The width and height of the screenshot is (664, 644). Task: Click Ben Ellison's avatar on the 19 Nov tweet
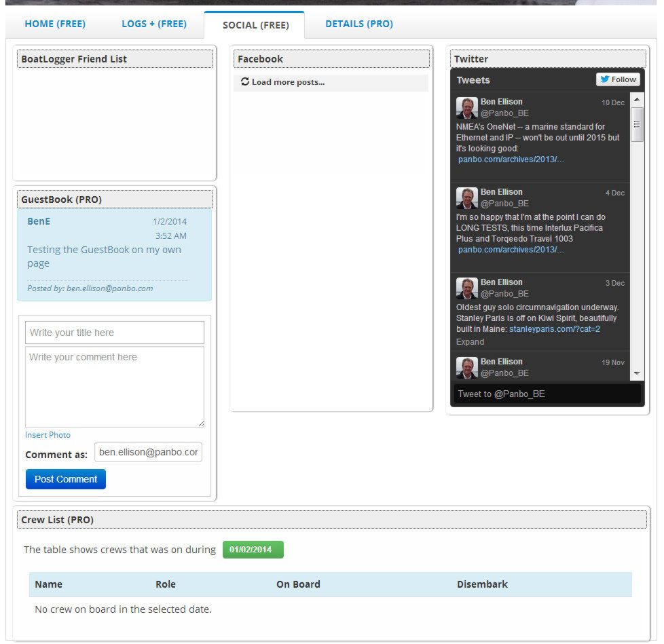tap(466, 368)
